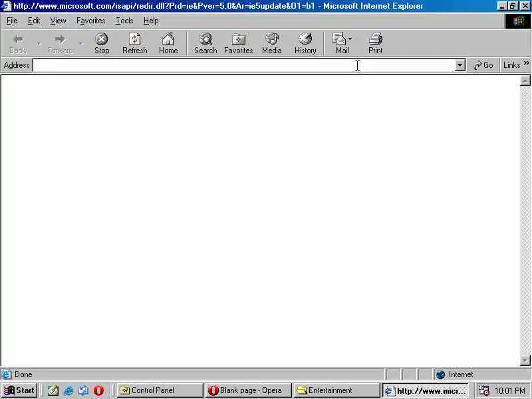Select the http://www.micr... taskbar button
Screen dimensions: 532x399
click(426, 390)
